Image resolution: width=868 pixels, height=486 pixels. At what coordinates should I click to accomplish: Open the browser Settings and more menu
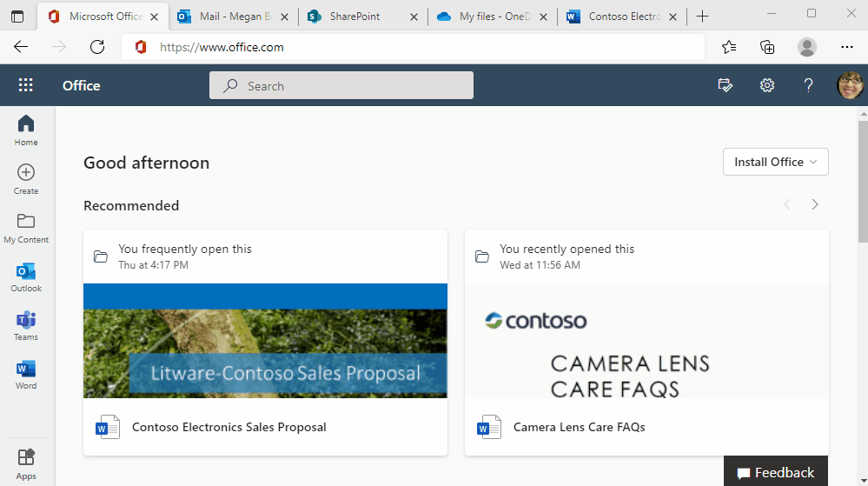(846, 47)
